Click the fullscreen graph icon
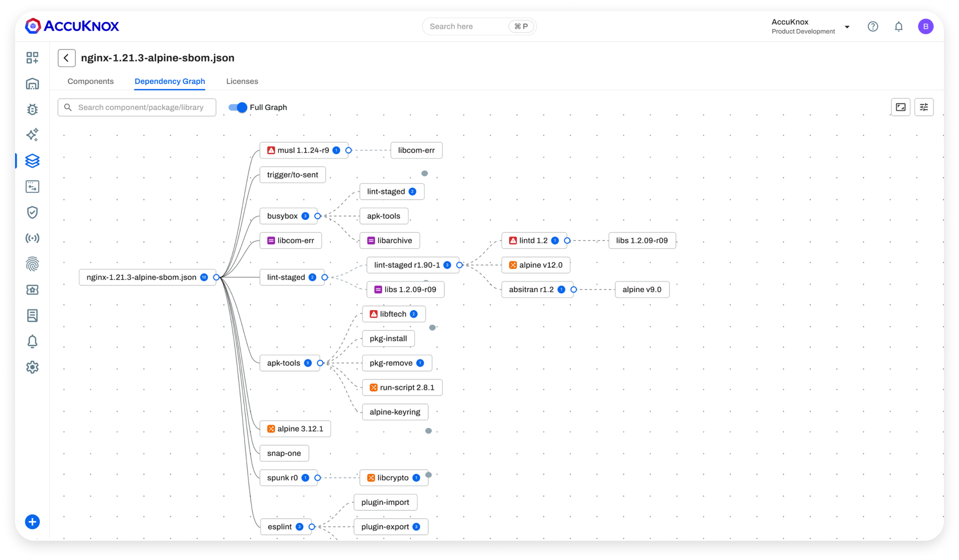959x560 pixels. [x=901, y=107]
